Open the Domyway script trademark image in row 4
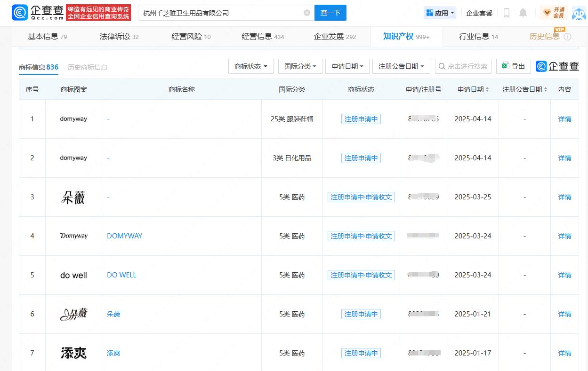 pos(73,236)
